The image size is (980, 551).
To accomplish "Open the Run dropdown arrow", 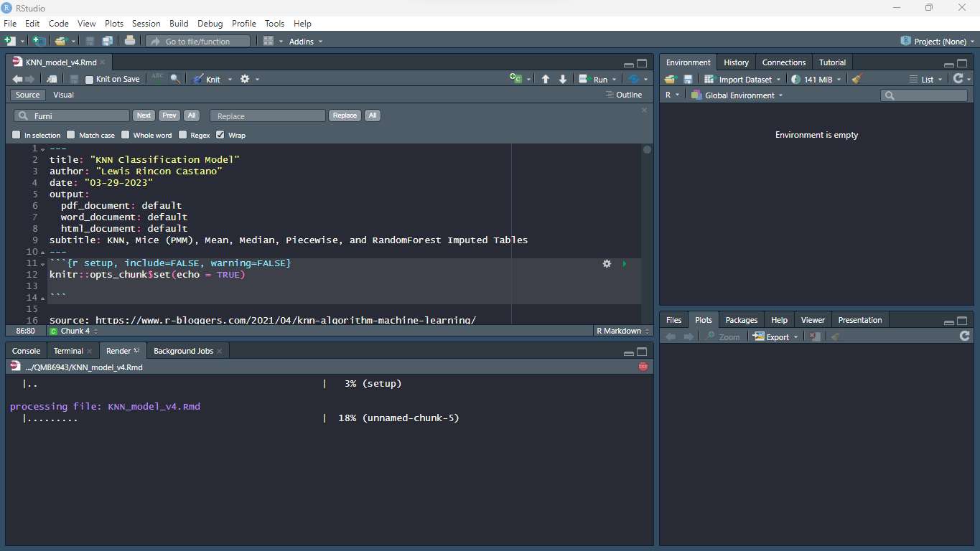I will [x=615, y=80].
